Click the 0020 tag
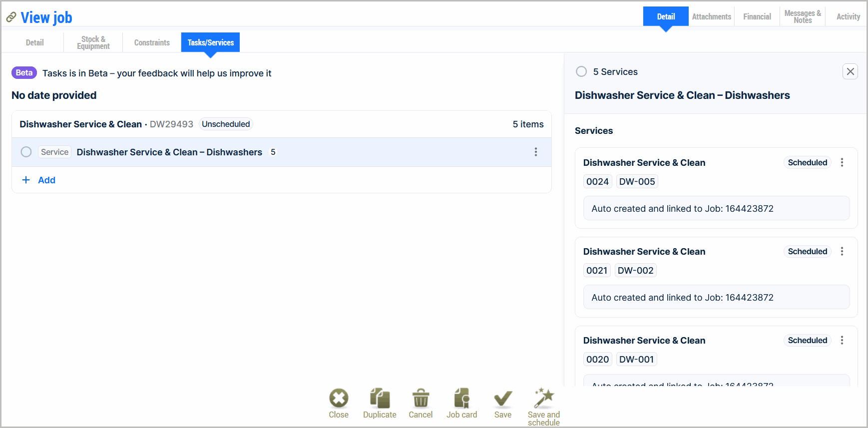 tap(598, 359)
